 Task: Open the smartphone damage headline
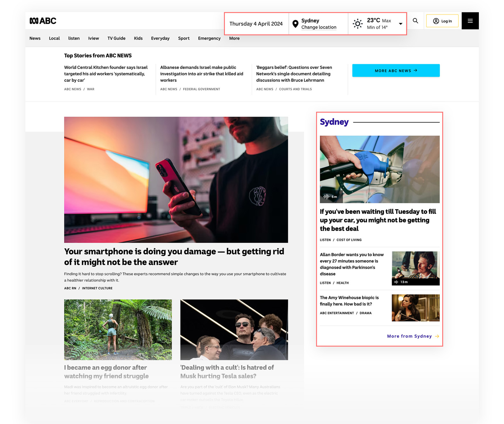coord(174,257)
